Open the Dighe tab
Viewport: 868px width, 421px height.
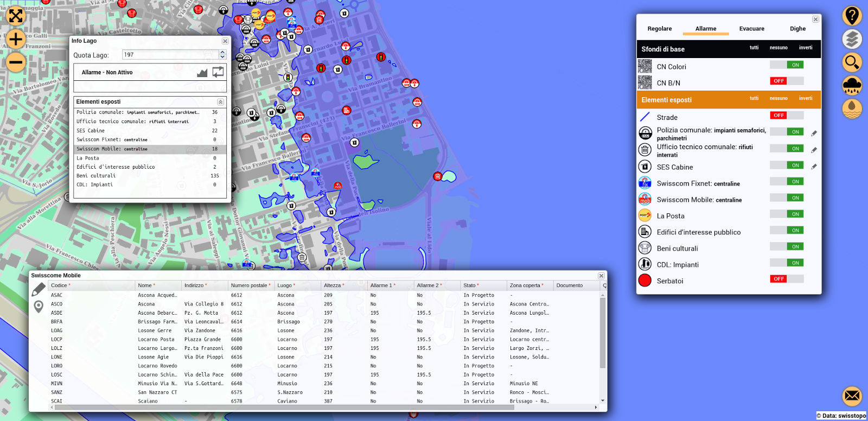(797, 29)
